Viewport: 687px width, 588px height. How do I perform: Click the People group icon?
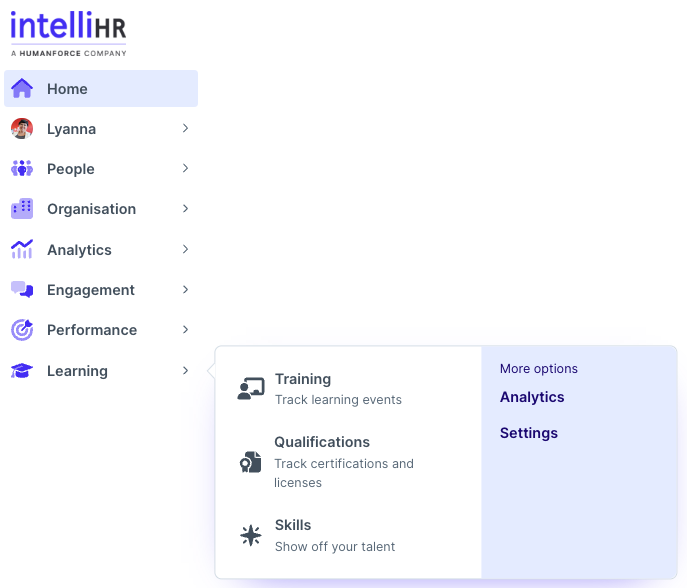pyautogui.click(x=22, y=169)
